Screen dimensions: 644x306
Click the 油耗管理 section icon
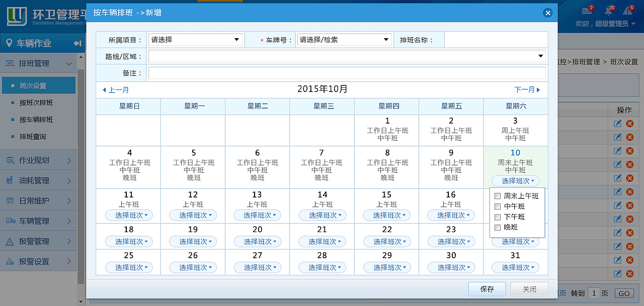(10, 180)
